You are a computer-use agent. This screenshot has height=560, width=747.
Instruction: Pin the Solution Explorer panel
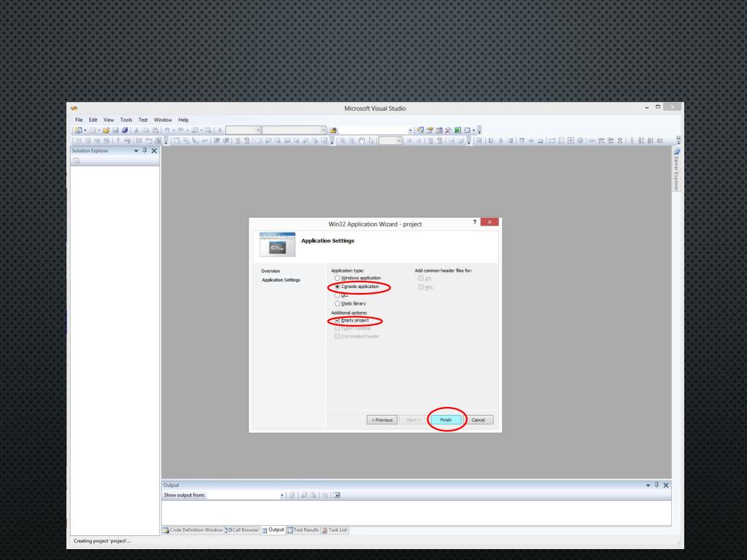tap(145, 150)
